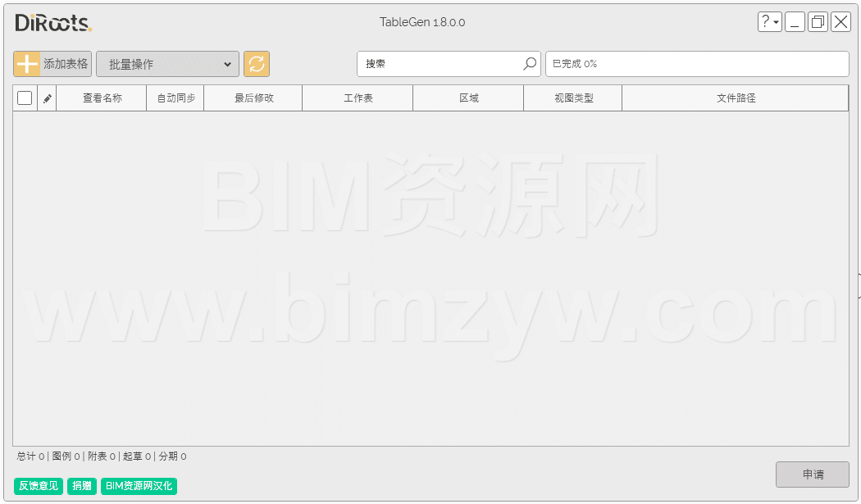This screenshot has width=861, height=504.
Task: Click the 已完成 0% progress bar
Action: 697,64
